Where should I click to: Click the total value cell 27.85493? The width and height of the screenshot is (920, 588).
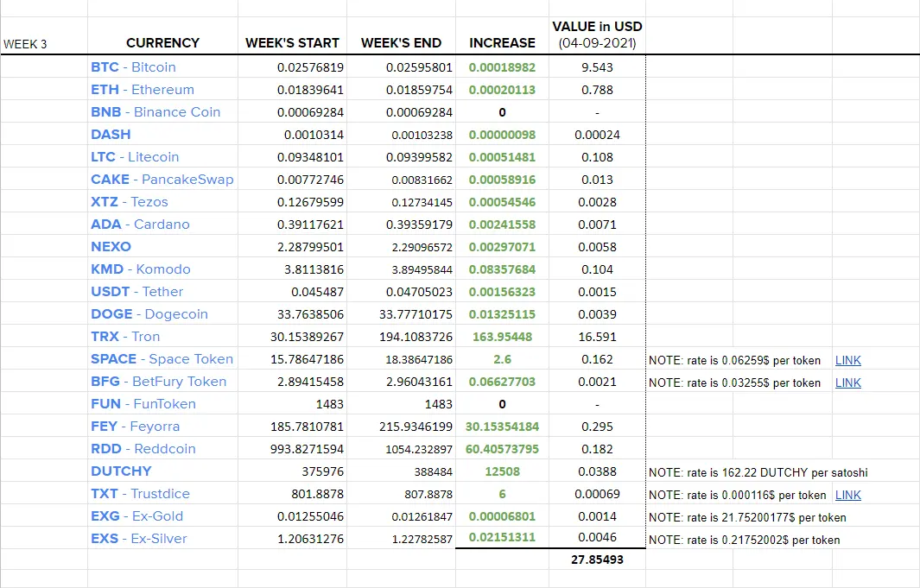(597, 560)
